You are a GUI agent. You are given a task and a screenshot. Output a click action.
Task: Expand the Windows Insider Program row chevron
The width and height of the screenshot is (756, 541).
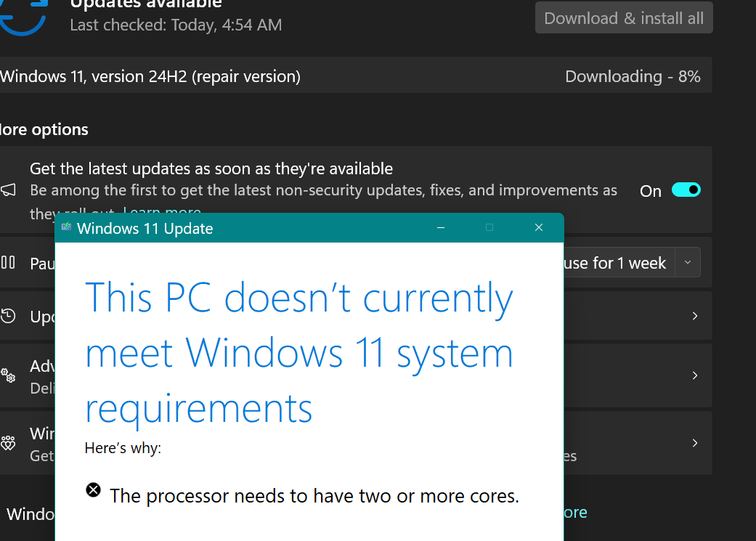pos(695,443)
